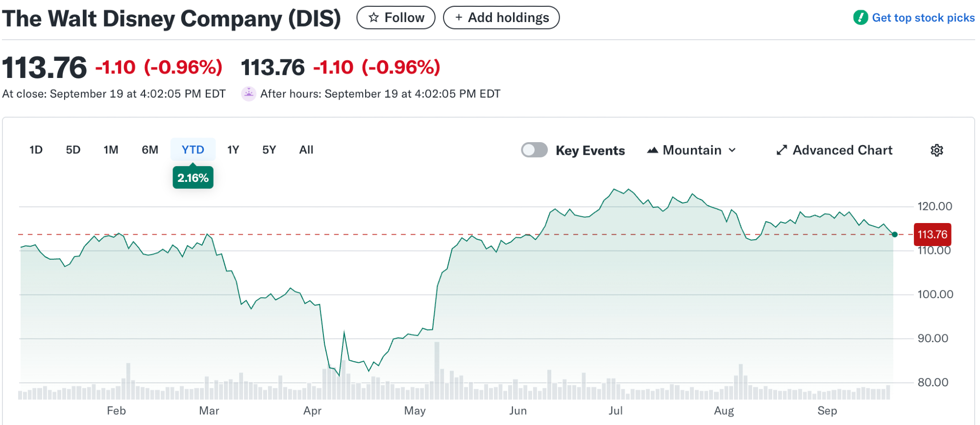Click the after hours sunset icon
Viewport: 980px width, 425px height.
click(x=248, y=94)
